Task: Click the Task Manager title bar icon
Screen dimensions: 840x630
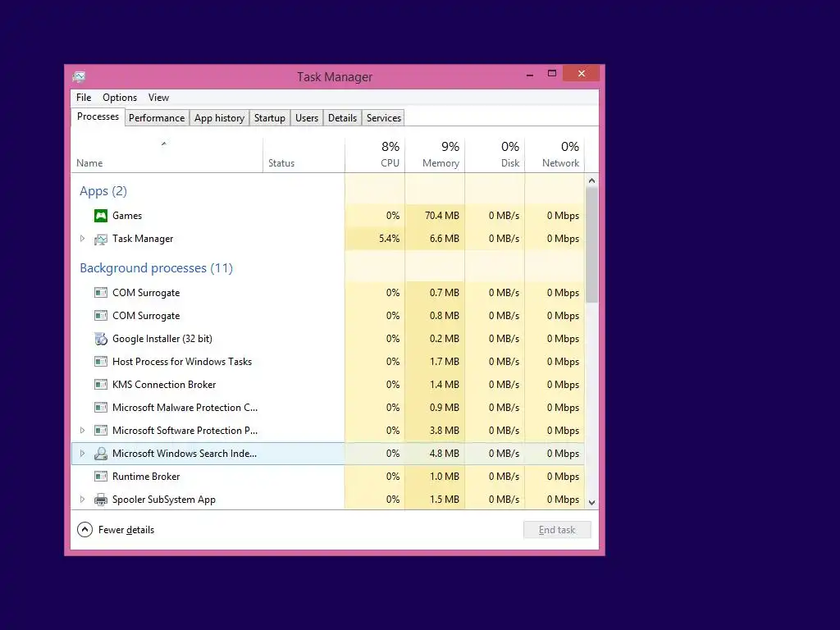Action: click(x=79, y=76)
